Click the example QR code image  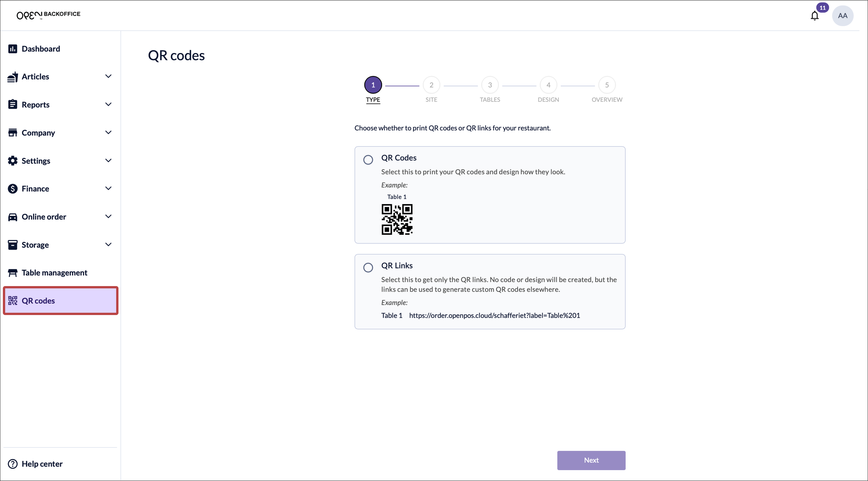point(397,219)
